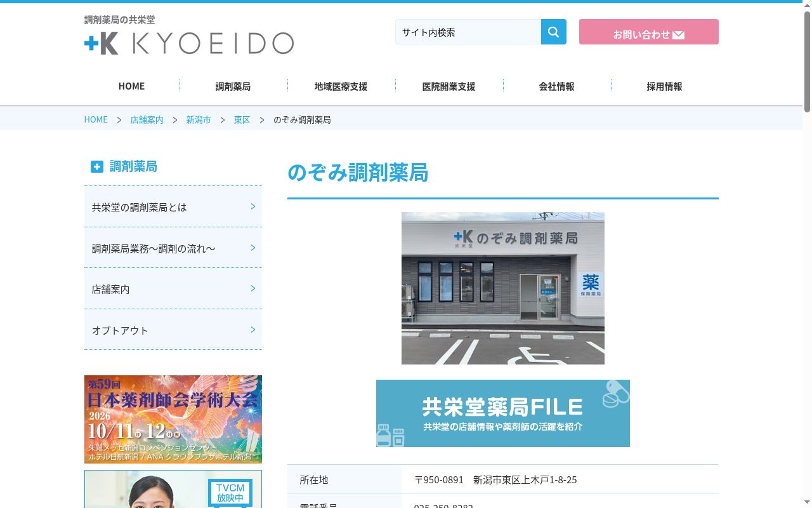This screenshot has height=508, width=812.
Task: Open the 第59回日本薬剤師会学術大会 banner
Action: pos(173,419)
